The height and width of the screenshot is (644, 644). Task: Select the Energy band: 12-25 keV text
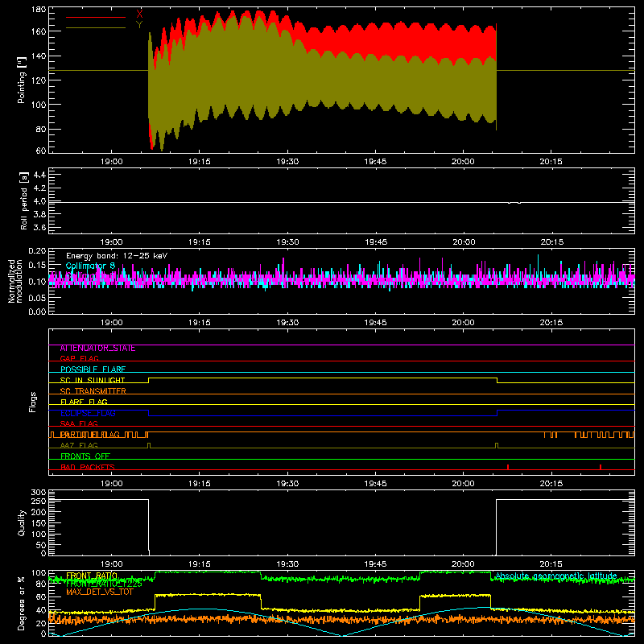coord(117,256)
